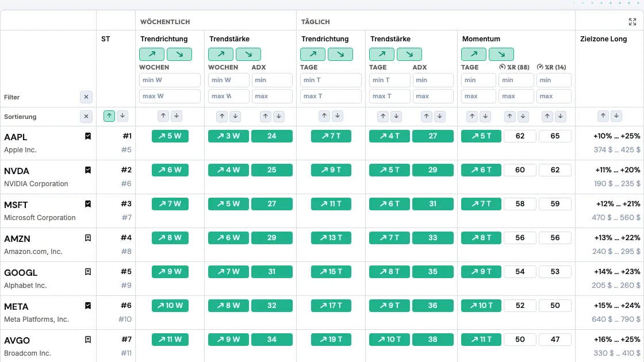644x362 pixels.
Task: Sort Zielzone Long ascending
Action: point(603,116)
